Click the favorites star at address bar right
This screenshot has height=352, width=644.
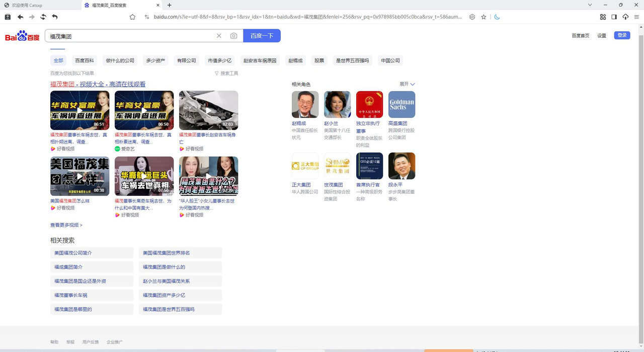[x=484, y=17]
